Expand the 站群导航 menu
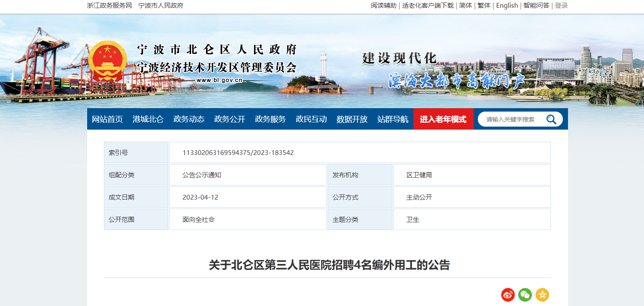The image size is (644, 306). [393, 119]
